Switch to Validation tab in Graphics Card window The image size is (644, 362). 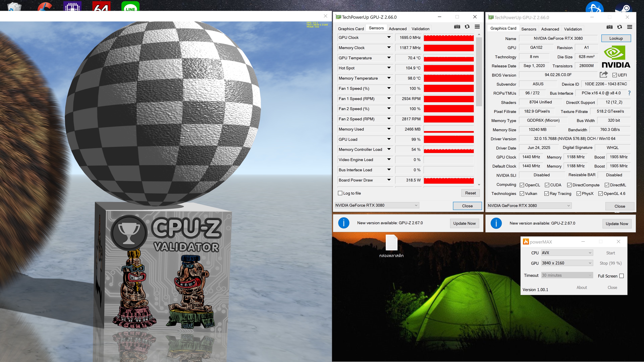coord(573,29)
